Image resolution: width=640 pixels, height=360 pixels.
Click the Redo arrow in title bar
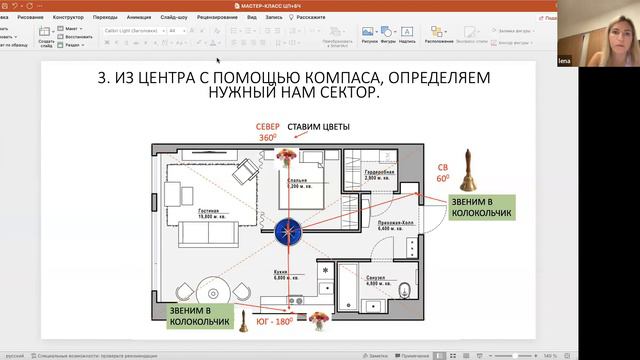(x=29, y=6)
